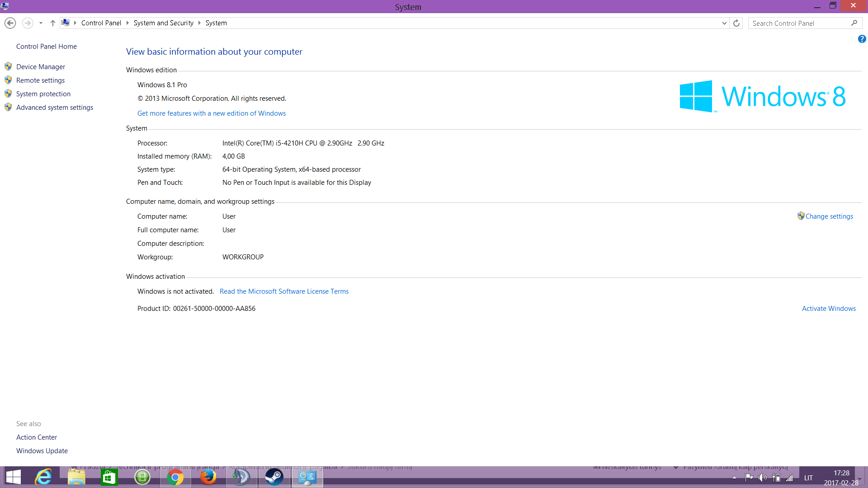Click the Activate Windows link
Screen dimensions: 868x488
point(828,309)
